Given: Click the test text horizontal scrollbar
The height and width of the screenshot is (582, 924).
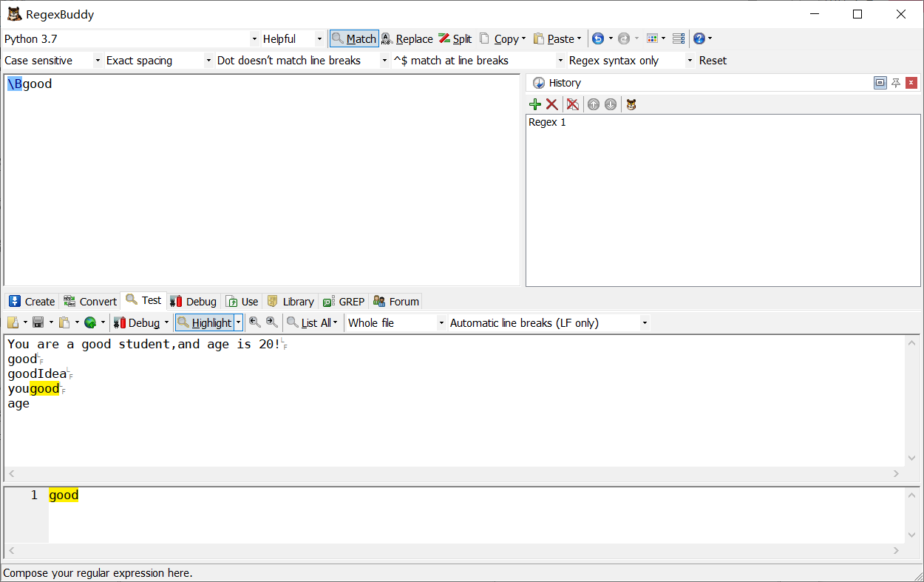Looking at the screenshot, I should [453, 473].
